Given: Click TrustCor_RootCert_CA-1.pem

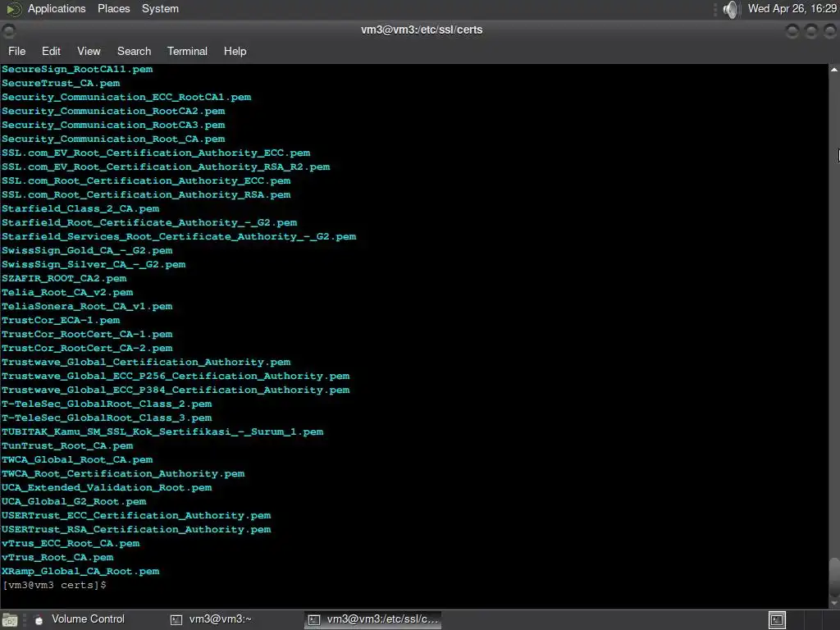Looking at the screenshot, I should tap(87, 334).
